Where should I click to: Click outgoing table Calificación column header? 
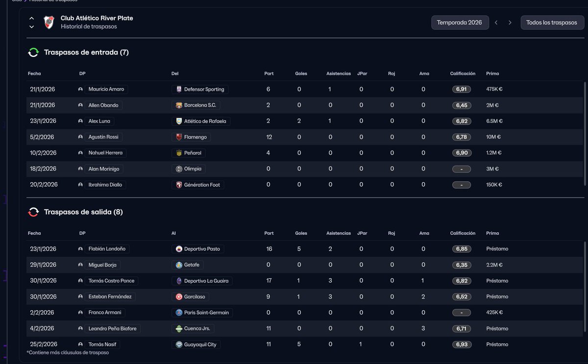pyautogui.click(x=463, y=233)
